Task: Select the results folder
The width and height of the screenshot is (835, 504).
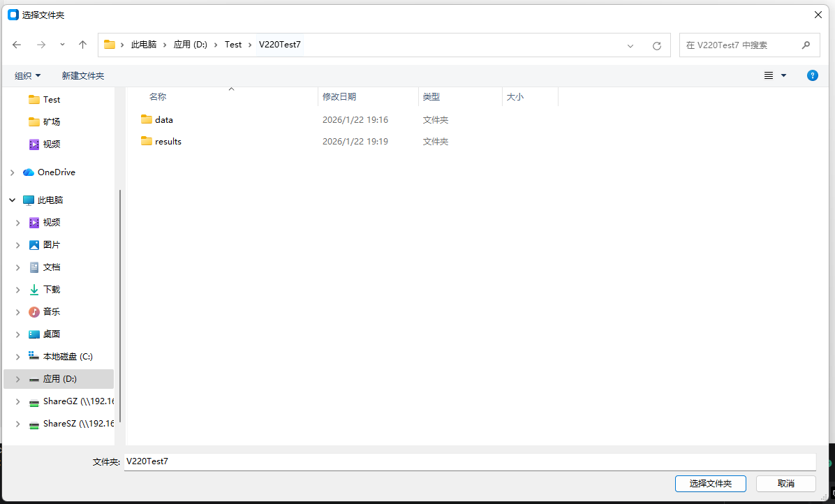Action: (168, 142)
